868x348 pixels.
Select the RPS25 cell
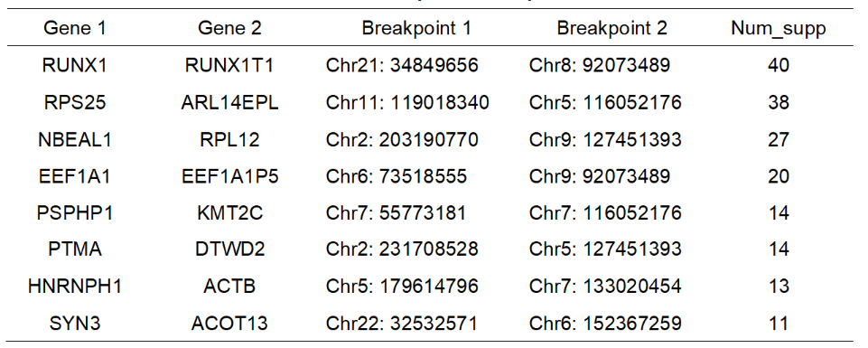pyautogui.click(x=75, y=102)
